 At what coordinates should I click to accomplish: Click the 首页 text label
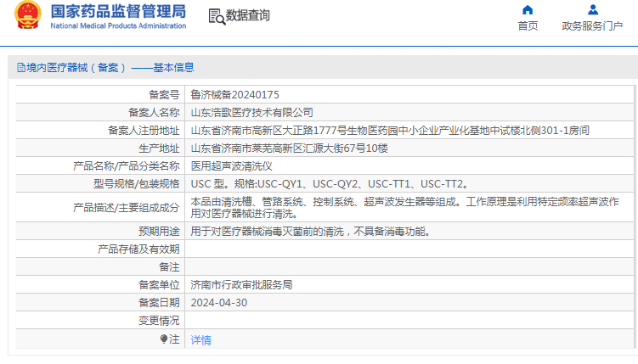point(528,26)
